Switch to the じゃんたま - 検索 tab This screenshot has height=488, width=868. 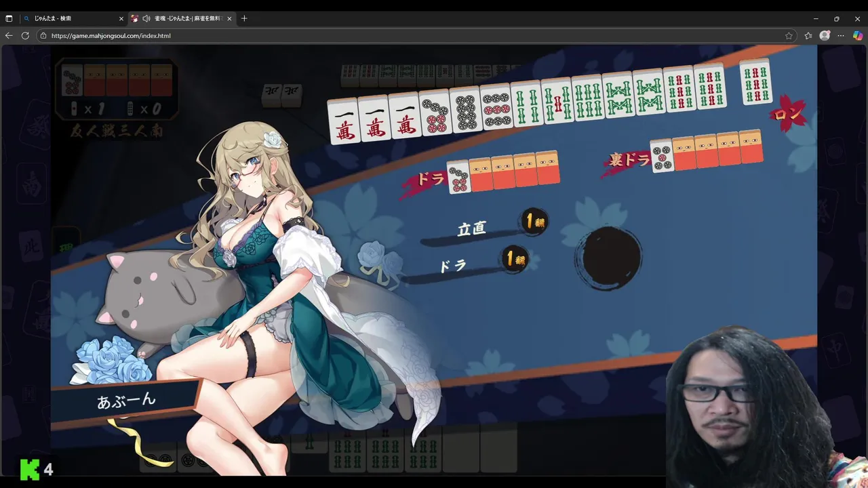tap(72, 18)
